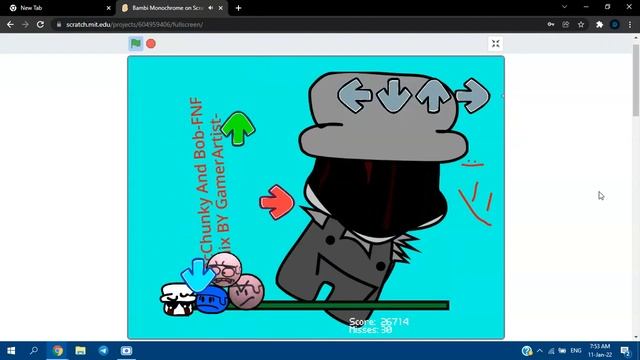Bookmark this page with the star icon

point(581,24)
